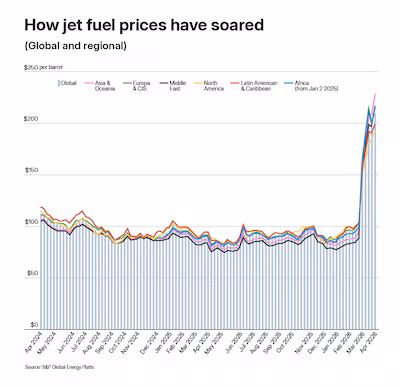
Task: Click the chart title 'How jet fuel prices have soared'
Action: (144, 25)
